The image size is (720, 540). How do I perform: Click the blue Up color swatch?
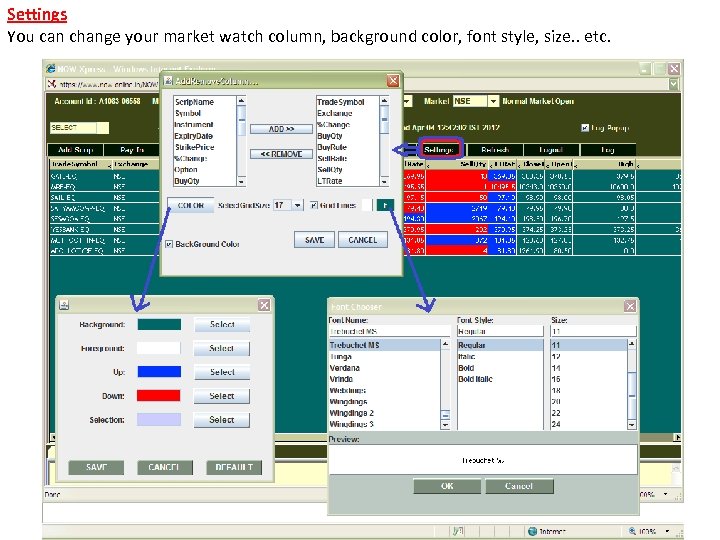159,372
